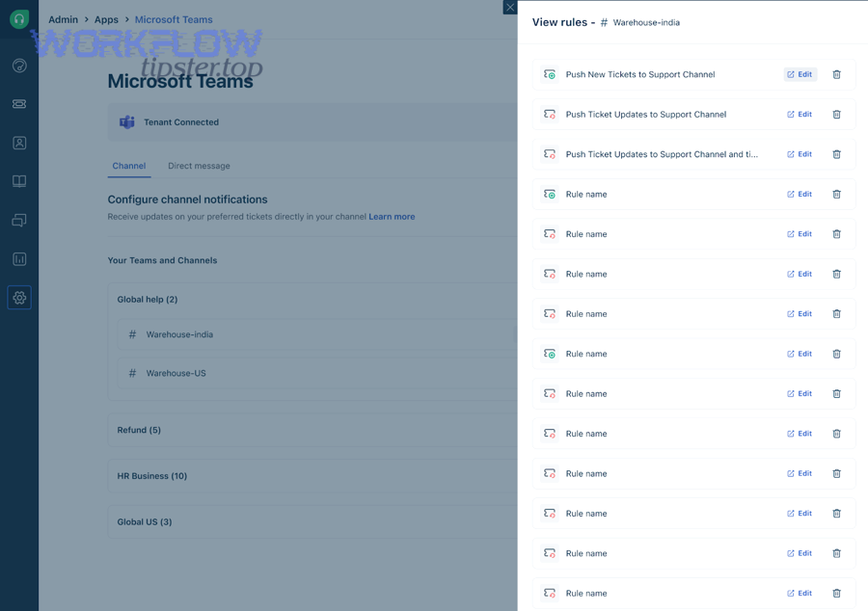868x611 pixels.
Task: Expand the HR Business (10) team group
Action: (x=149, y=475)
